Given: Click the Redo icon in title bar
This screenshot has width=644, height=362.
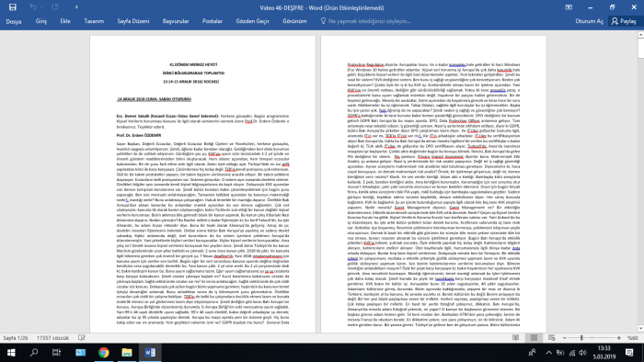Looking at the screenshot, I should pos(55,7).
